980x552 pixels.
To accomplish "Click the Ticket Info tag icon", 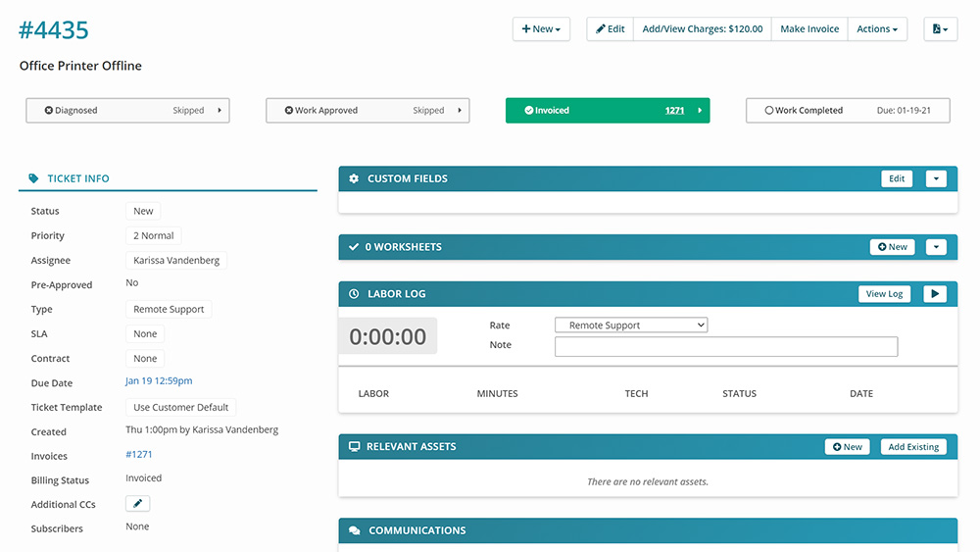I will [x=34, y=178].
